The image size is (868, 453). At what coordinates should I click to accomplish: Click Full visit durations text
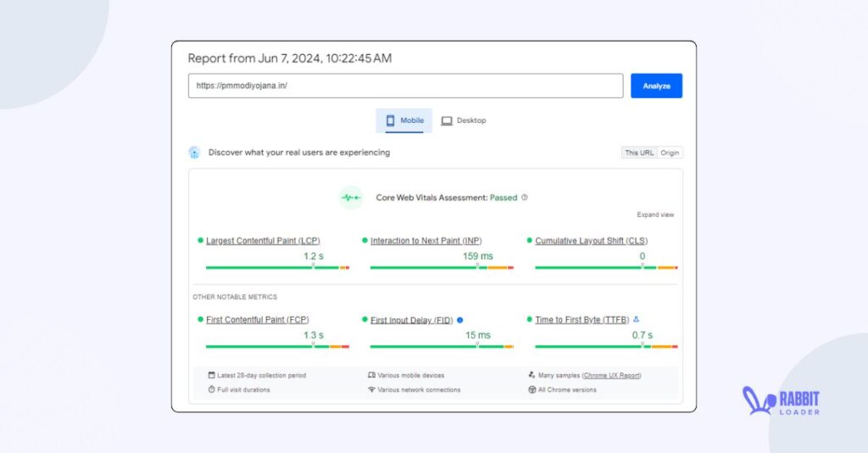click(x=243, y=390)
